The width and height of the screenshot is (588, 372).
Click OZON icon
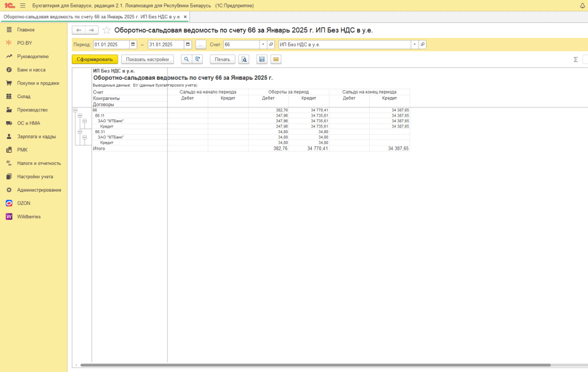point(9,203)
